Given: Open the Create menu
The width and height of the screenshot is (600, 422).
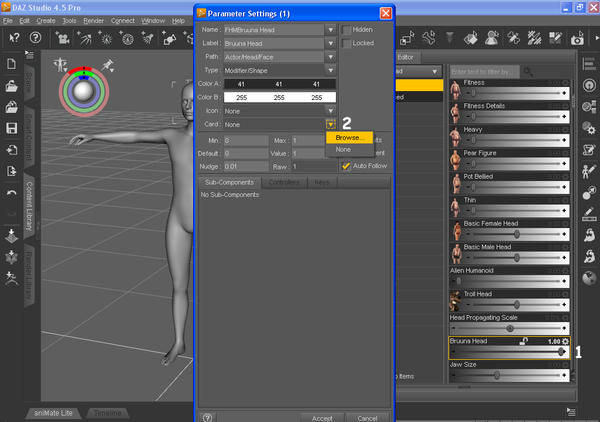Looking at the screenshot, I should pos(46,21).
